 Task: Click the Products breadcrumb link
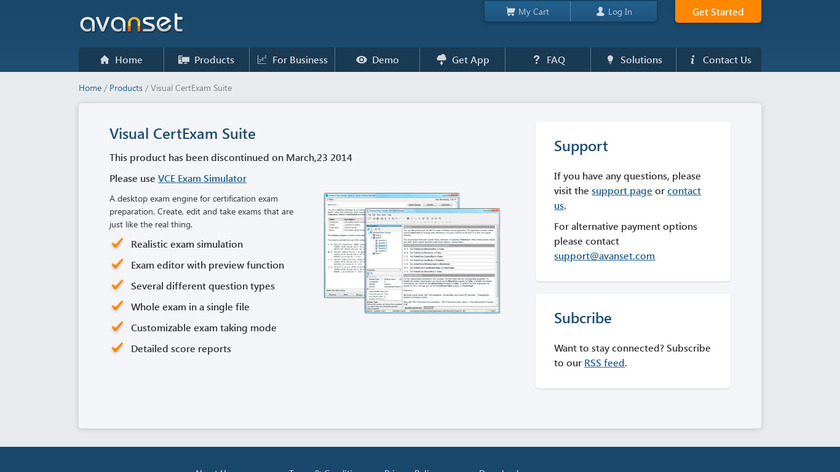[x=126, y=88]
